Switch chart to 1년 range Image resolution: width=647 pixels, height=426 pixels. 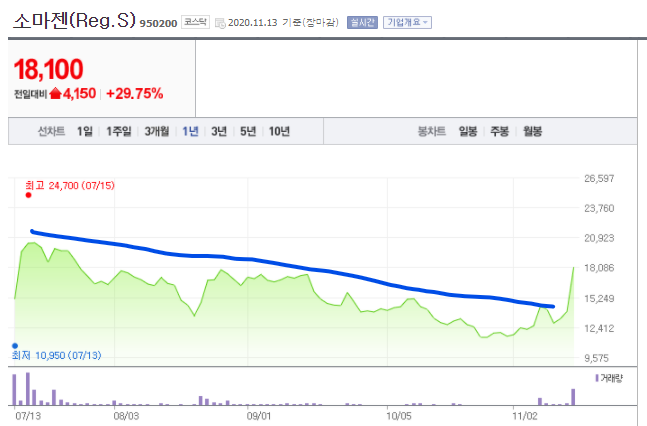pyautogui.click(x=191, y=131)
